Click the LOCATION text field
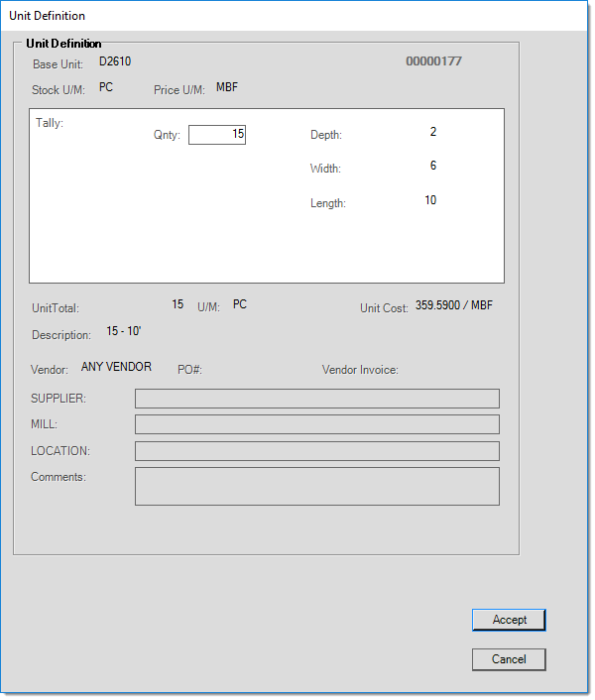Image resolution: width=595 pixels, height=700 pixels. 317,451
